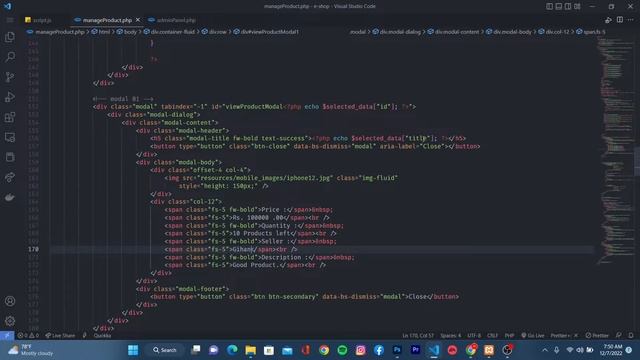Change the CRLF line ending selector
The height and width of the screenshot is (360, 640).
(492, 336)
